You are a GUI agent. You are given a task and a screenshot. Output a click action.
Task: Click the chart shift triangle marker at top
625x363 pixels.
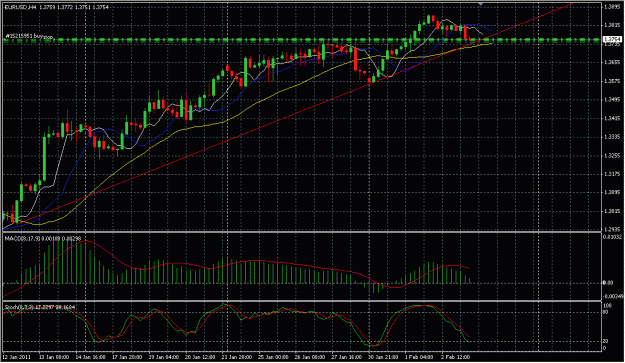481,4
